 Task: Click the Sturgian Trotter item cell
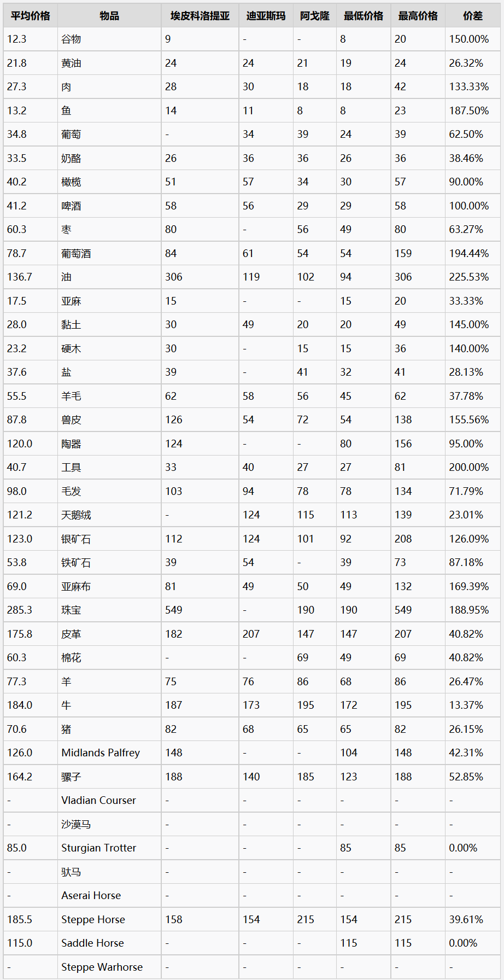109,848
